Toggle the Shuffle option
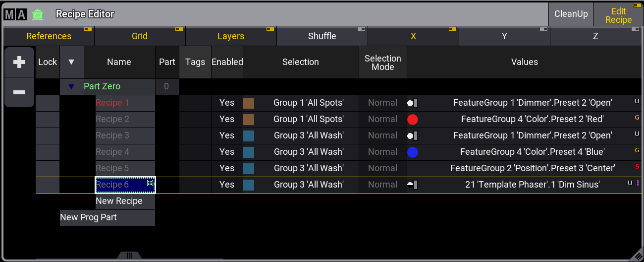Viewport: 644px width, 262px height. coord(322,36)
